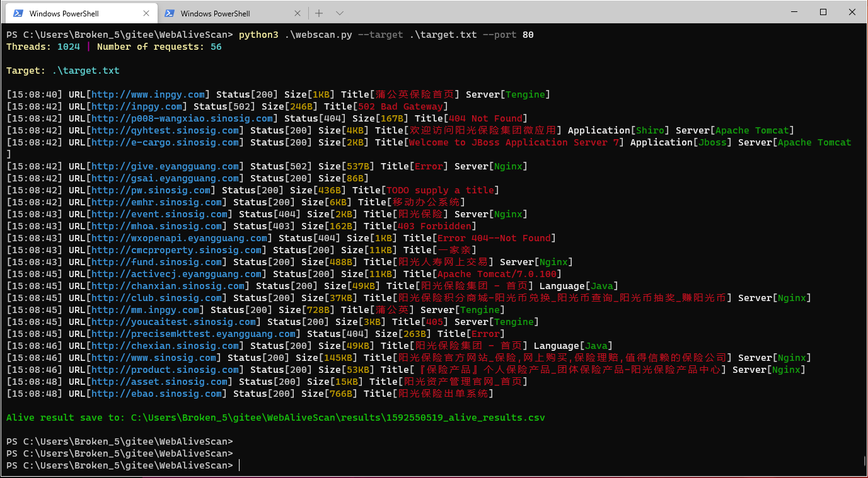Click Application label Jboss
The height and width of the screenshot is (478, 868).
coord(712,142)
